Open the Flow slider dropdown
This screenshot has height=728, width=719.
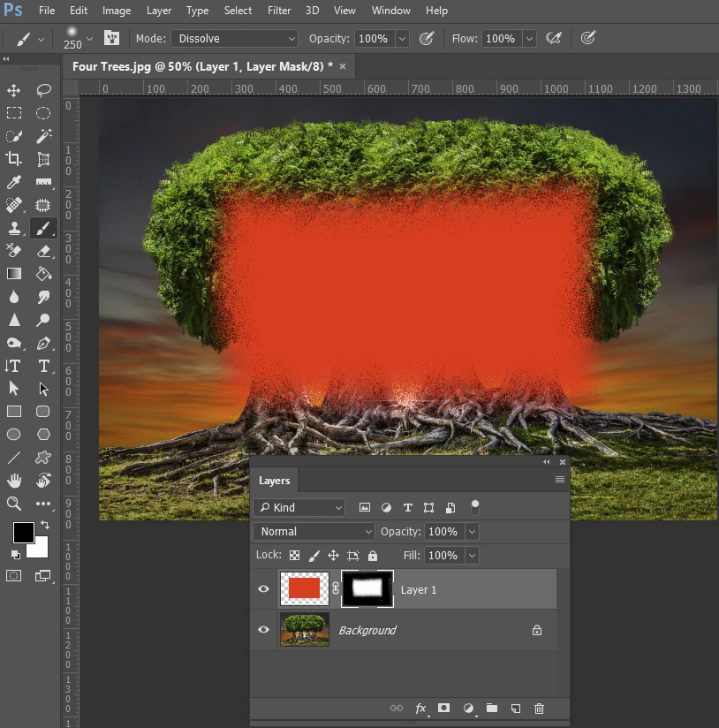[529, 39]
